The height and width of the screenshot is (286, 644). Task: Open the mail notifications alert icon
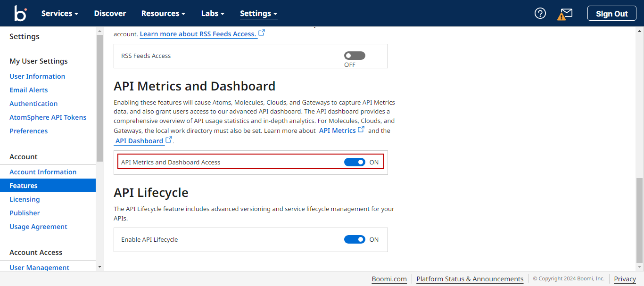pos(565,14)
